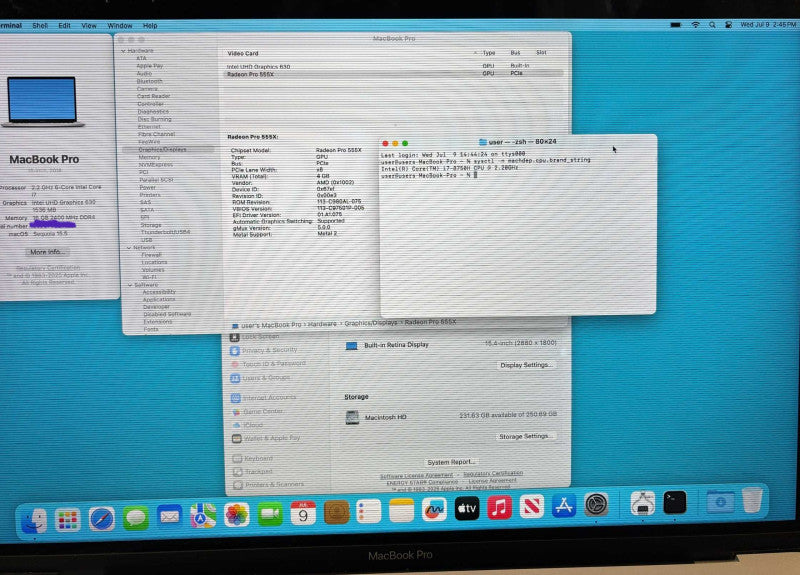This screenshot has width=800, height=575.
Task: Open Launchpad from the Dock
Action: (68, 520)
